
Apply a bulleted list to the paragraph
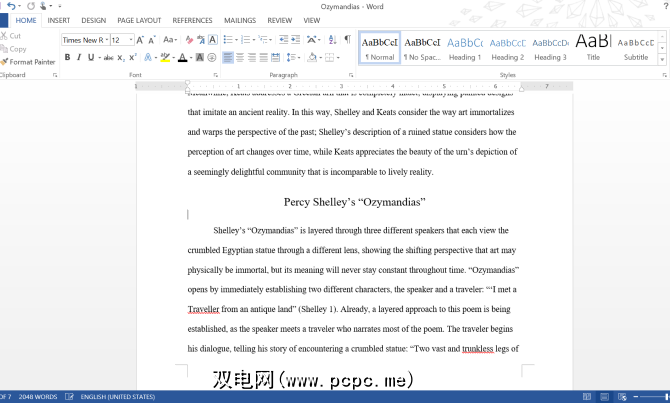coord(227,40)
